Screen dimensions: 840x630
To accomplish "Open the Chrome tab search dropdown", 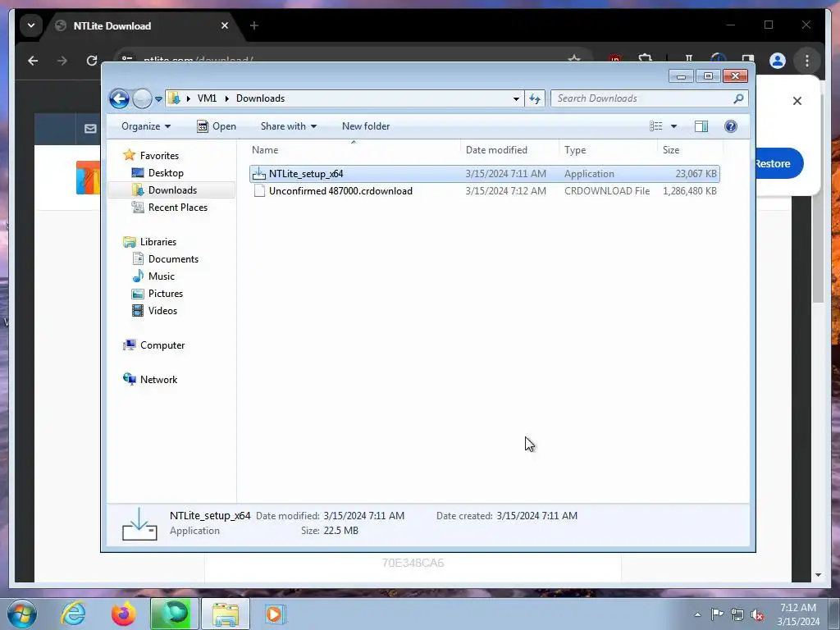I will pyautogui.click(x=31, y=25).
